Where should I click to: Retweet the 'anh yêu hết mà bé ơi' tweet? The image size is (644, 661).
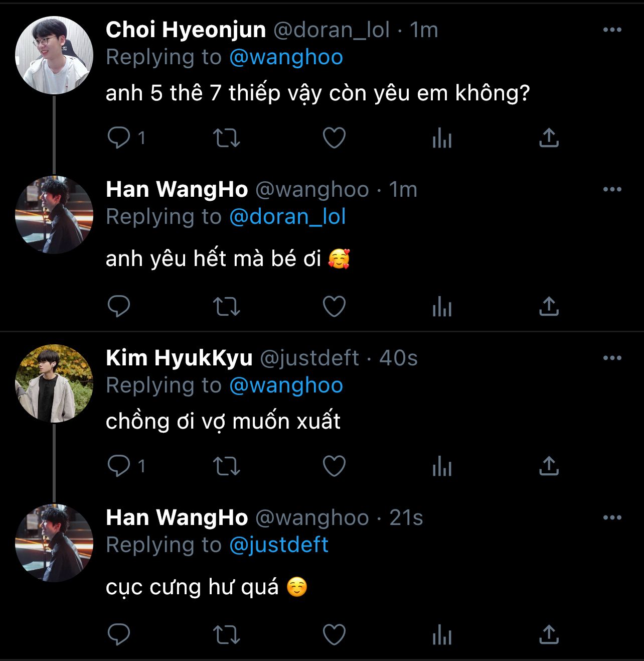227,306
